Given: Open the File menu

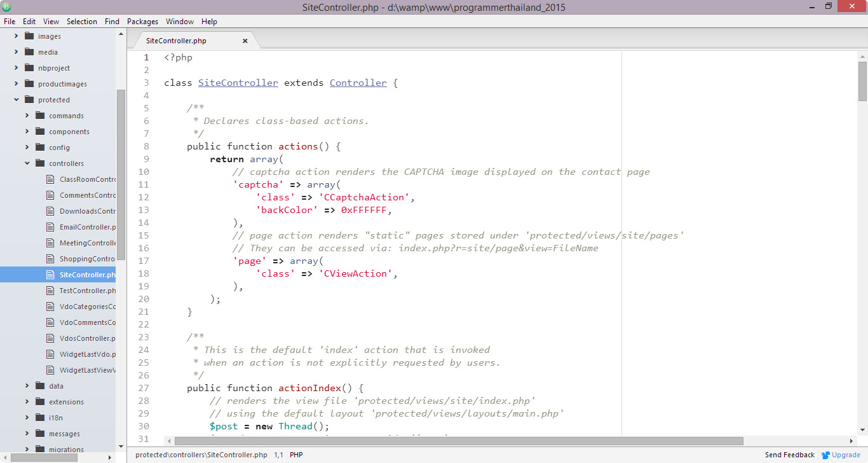Looking at the screenshot, I should point(10,21).
